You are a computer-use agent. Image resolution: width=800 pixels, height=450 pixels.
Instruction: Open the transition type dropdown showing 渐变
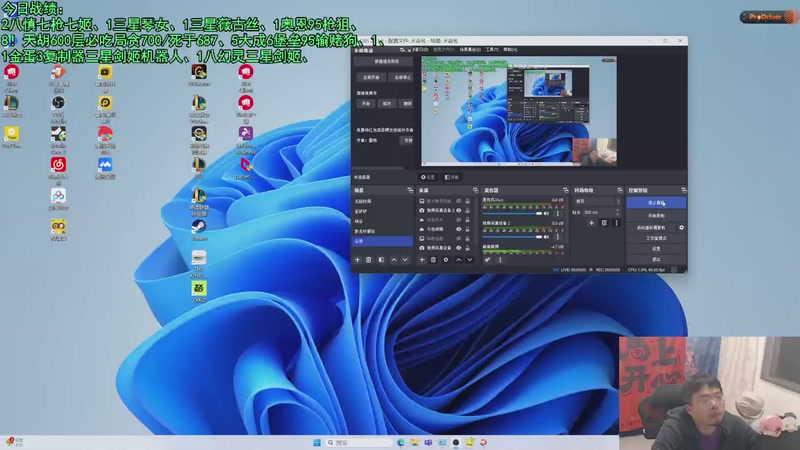coord(597,202)
